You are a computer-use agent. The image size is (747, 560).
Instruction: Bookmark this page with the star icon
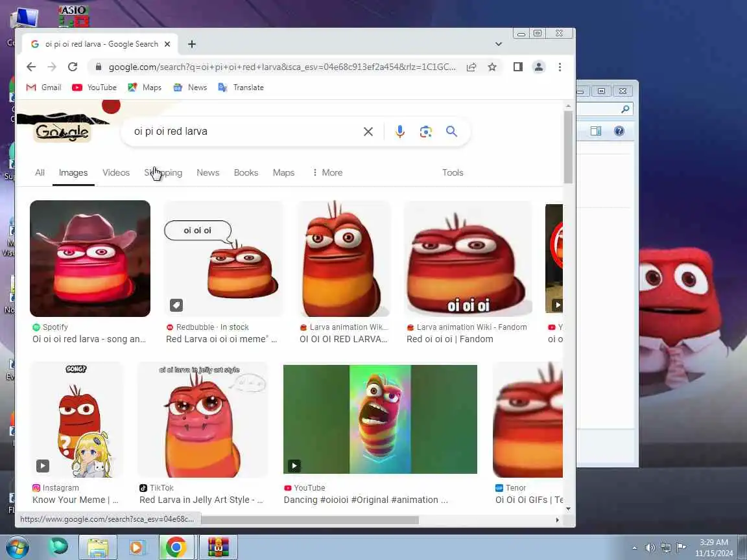pyautogui.click(x=492, y=67)
